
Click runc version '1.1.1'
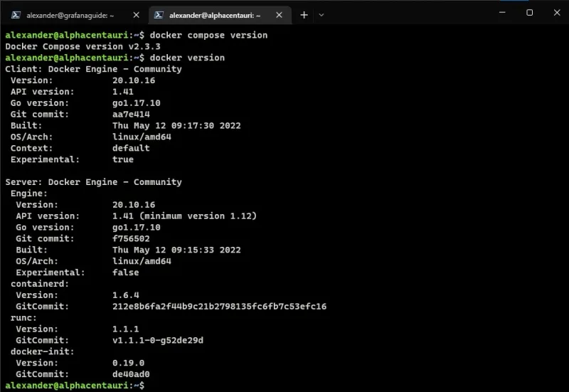126,329
